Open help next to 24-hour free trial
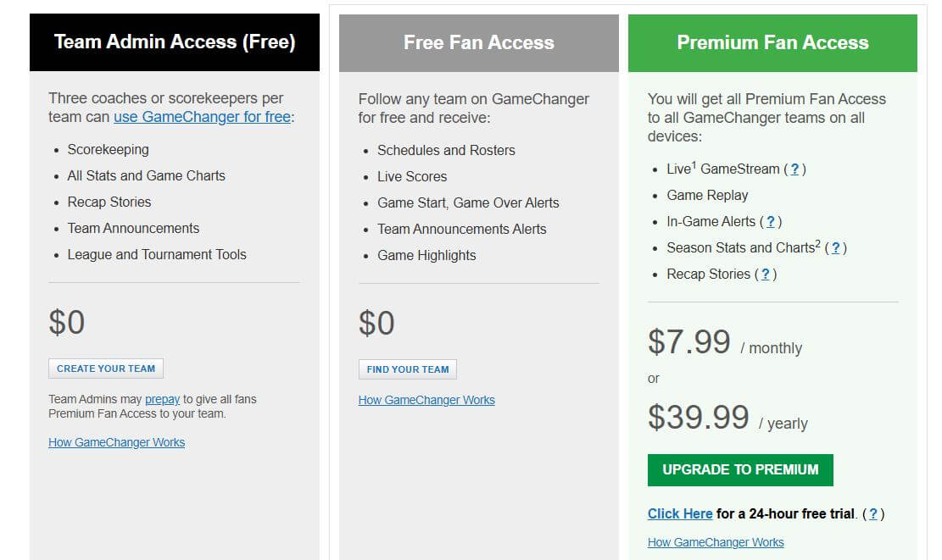Screen dimensions: 942x560 tap(874, 513)
